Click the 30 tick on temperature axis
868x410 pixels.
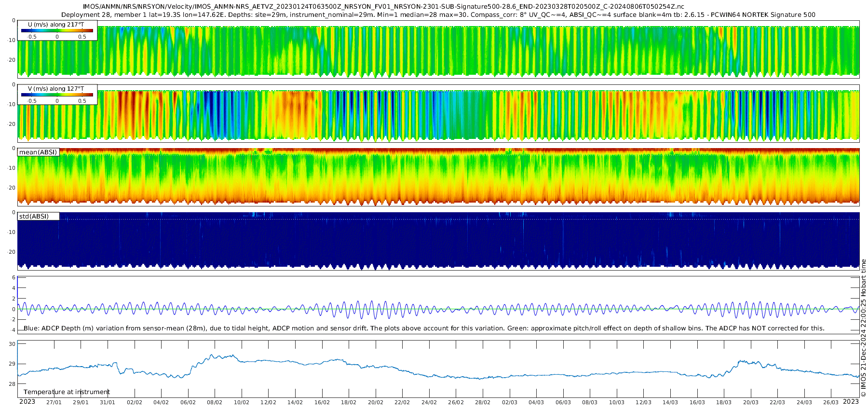[12, 344]
